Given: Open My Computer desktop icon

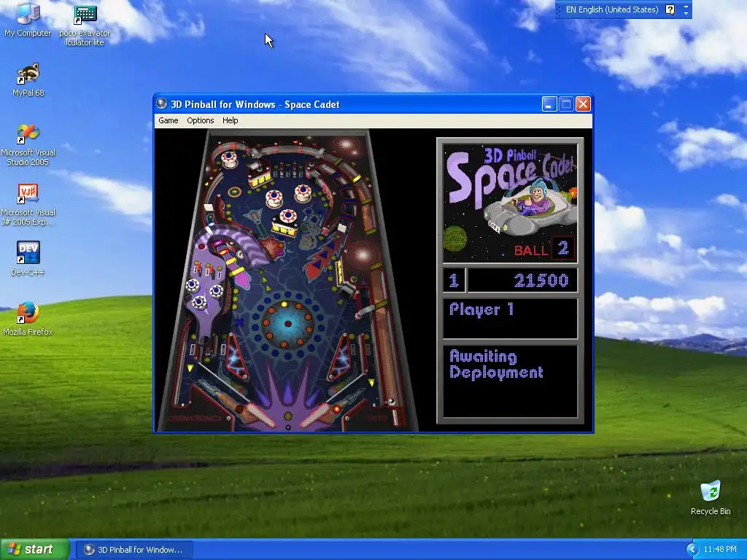Looking at the screenshot, I should click(28, 20).
